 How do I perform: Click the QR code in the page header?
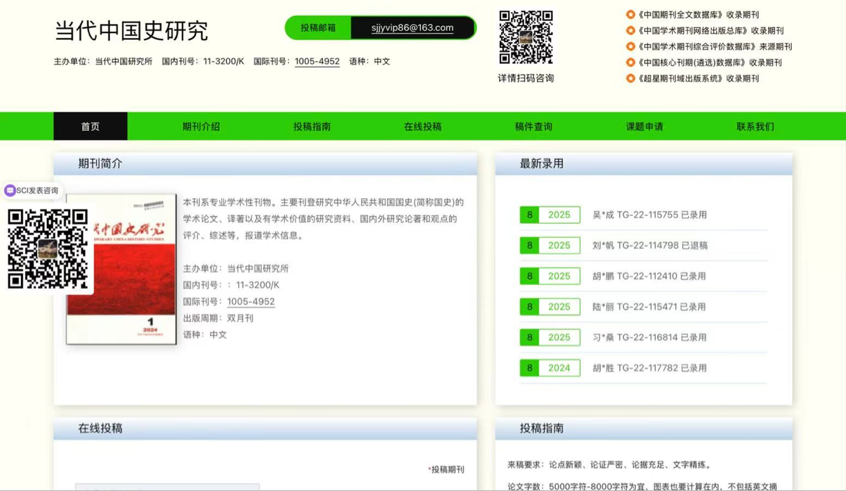(525, 38)
